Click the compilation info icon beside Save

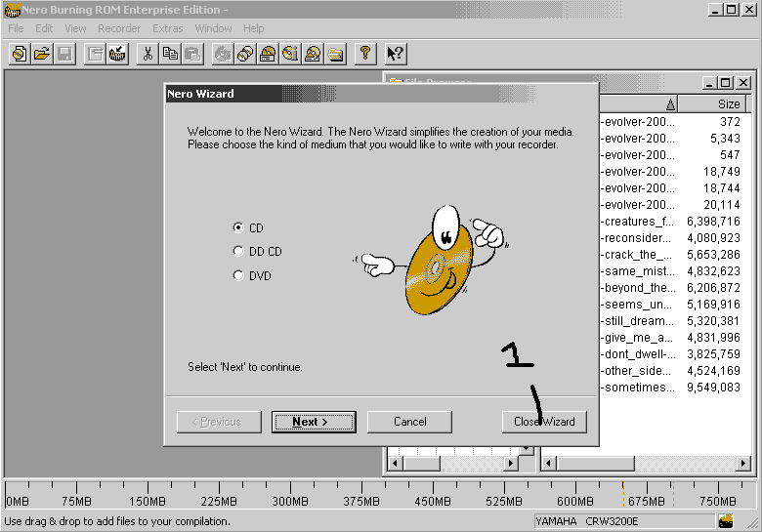tap(95, 54)
